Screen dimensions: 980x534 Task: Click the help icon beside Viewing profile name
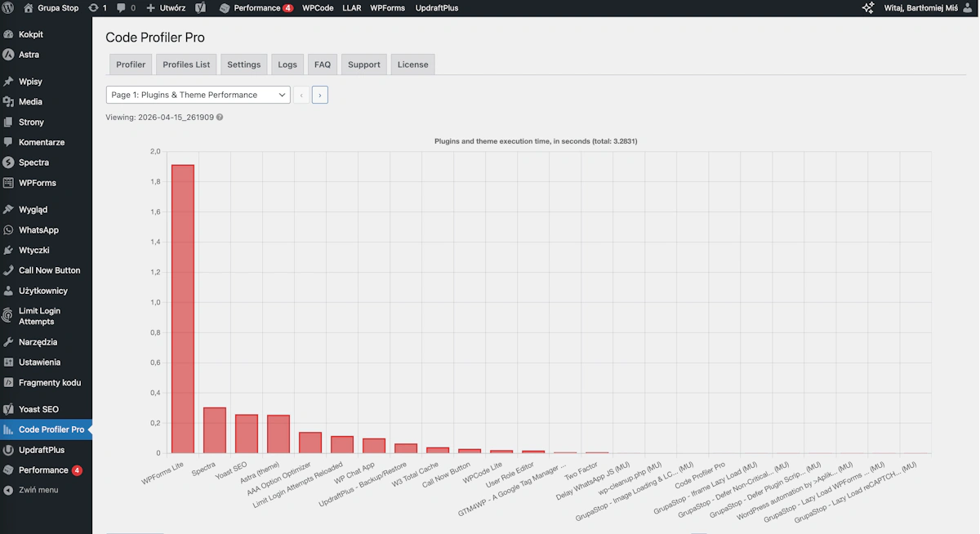[220, 118]
